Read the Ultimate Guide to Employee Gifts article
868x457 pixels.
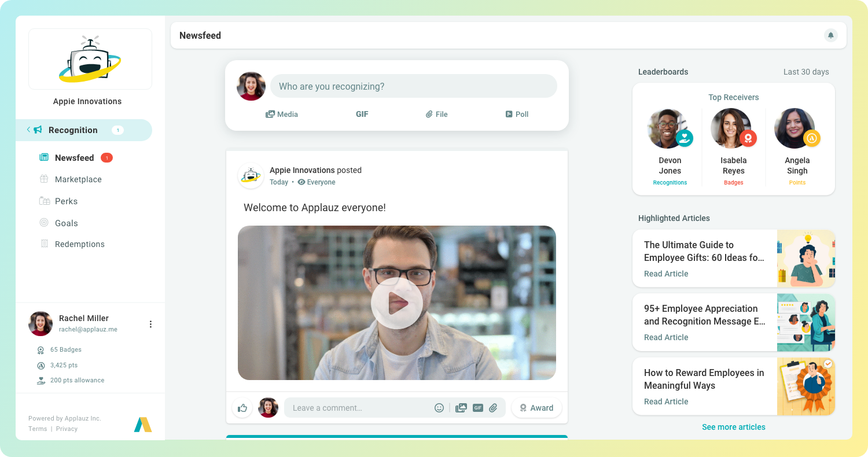pyautogui.click(x=666, y=274)
